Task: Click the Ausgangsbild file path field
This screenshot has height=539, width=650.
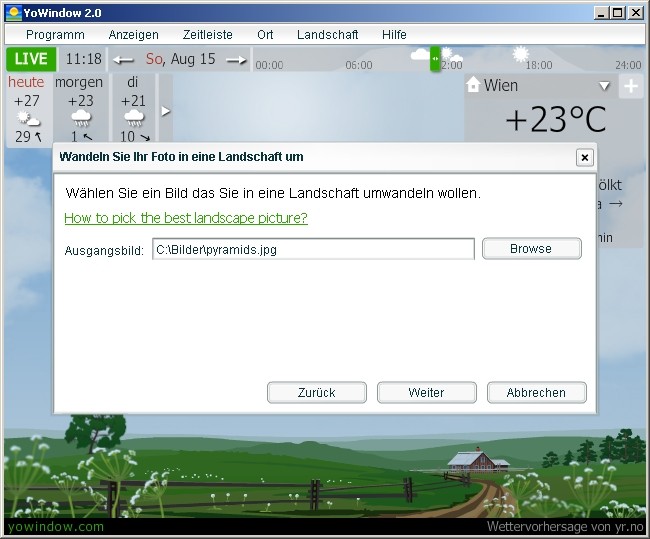Action: click(313, 249)
